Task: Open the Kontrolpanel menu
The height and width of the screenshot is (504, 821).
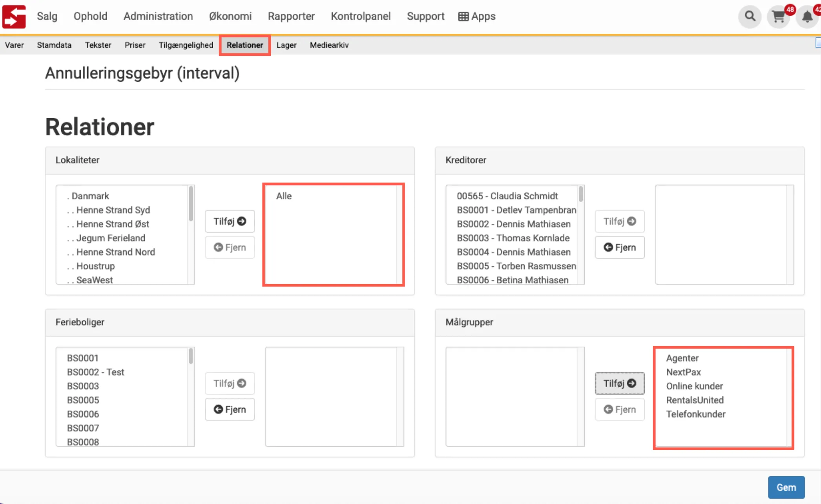Action: (361, 16)
